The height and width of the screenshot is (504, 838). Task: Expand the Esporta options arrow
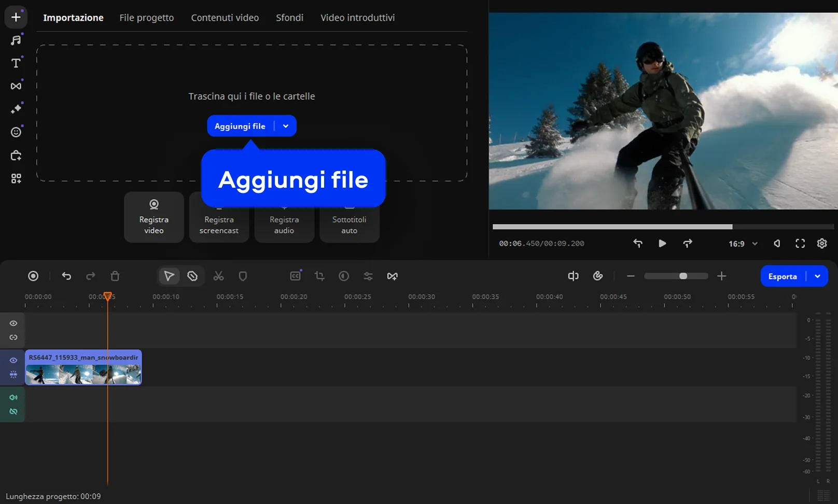pos(818,276)
